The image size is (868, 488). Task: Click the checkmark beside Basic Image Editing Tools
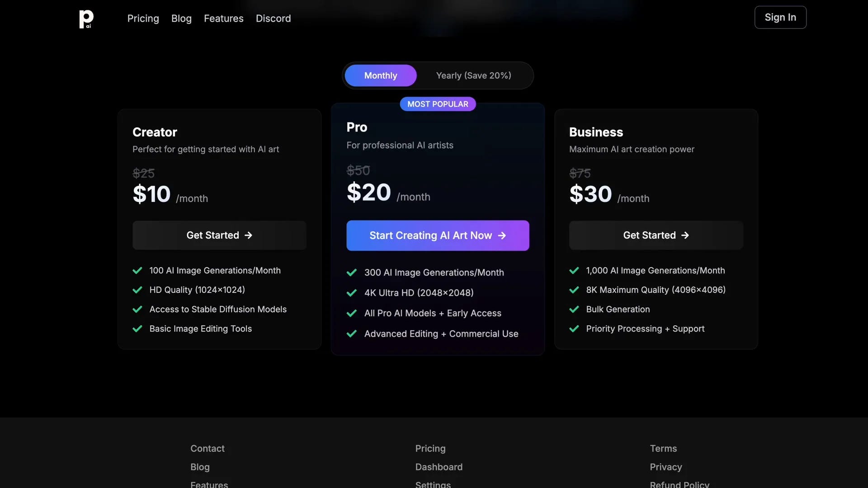[137, 328]
